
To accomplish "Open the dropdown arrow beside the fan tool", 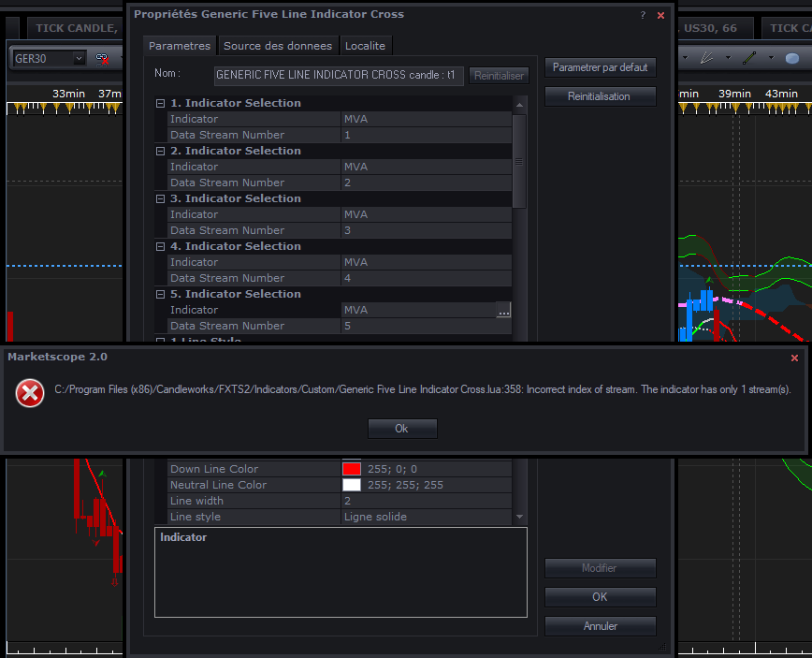I will 728,58.
